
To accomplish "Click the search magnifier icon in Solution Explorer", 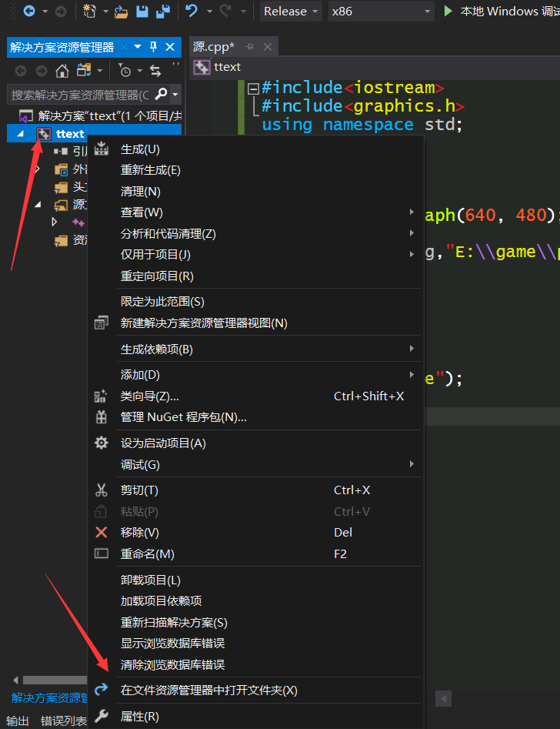I will click(161, 95).
